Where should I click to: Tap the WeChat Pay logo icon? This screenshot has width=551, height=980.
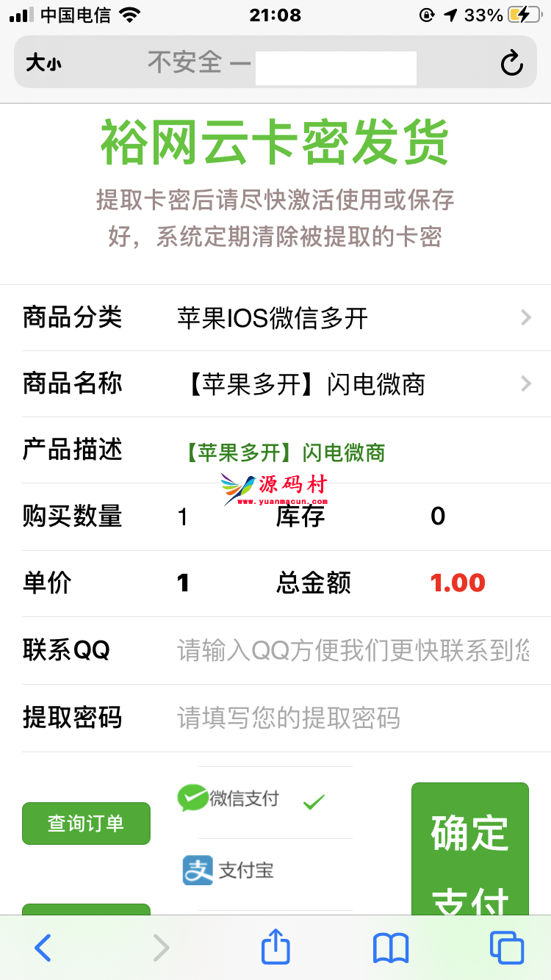tap(192, 798)
